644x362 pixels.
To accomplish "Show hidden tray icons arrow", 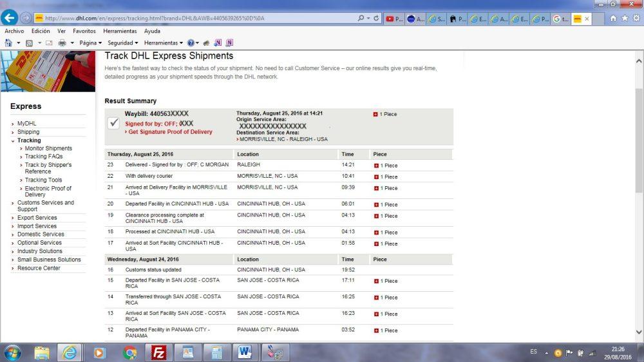I will 547,352.
